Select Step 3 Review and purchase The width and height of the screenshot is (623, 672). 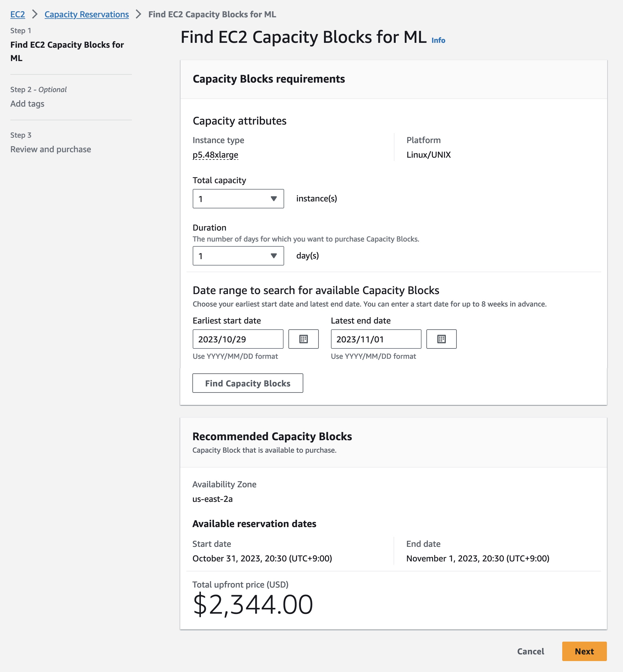click(50, 149)
